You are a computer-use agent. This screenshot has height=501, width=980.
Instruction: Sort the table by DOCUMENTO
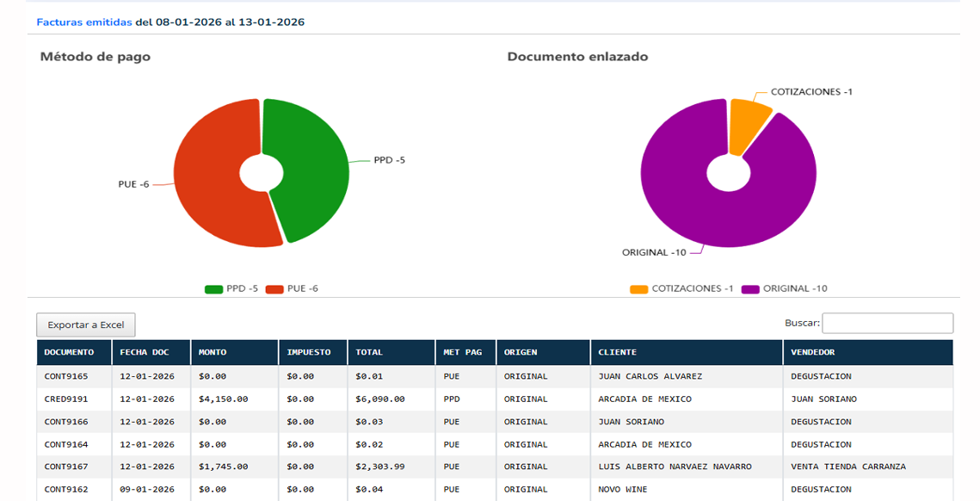click(71, 352)
